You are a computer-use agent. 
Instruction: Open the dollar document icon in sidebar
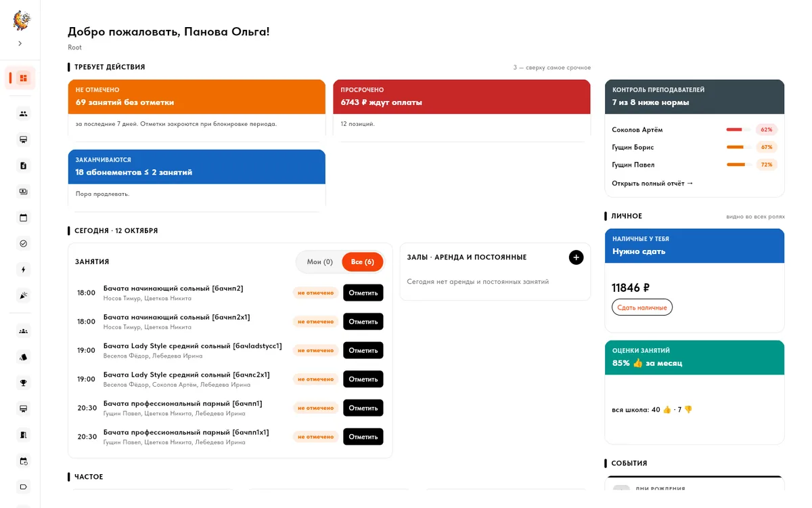pyautogui.click(x=23, y=165)
